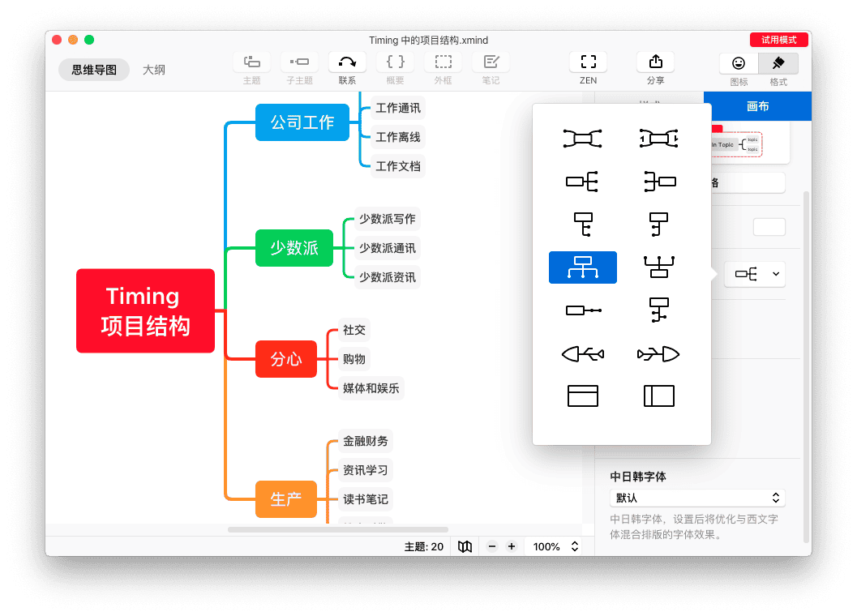This screenshot has width=857, height=616.
Task: Switch to 思维导图 view
Action: [94, 70]
